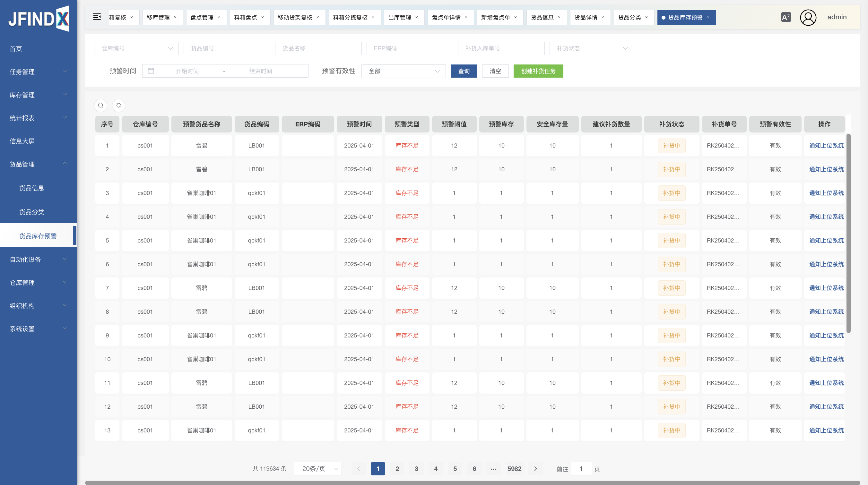The width and height of the screenshot is (868, 485).
Task: Click the vertical table scrollbar
Action: (848, 233)
